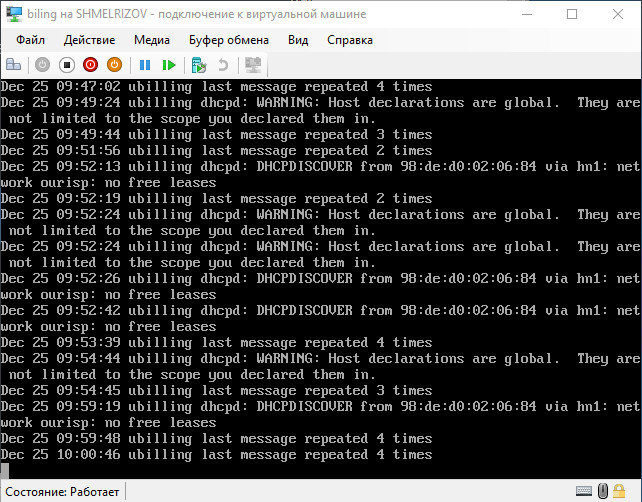Click the Ctrl+Alt+Del toolbar icon
The height and width of the screenshot is (502, 642).
click(13, 65)
